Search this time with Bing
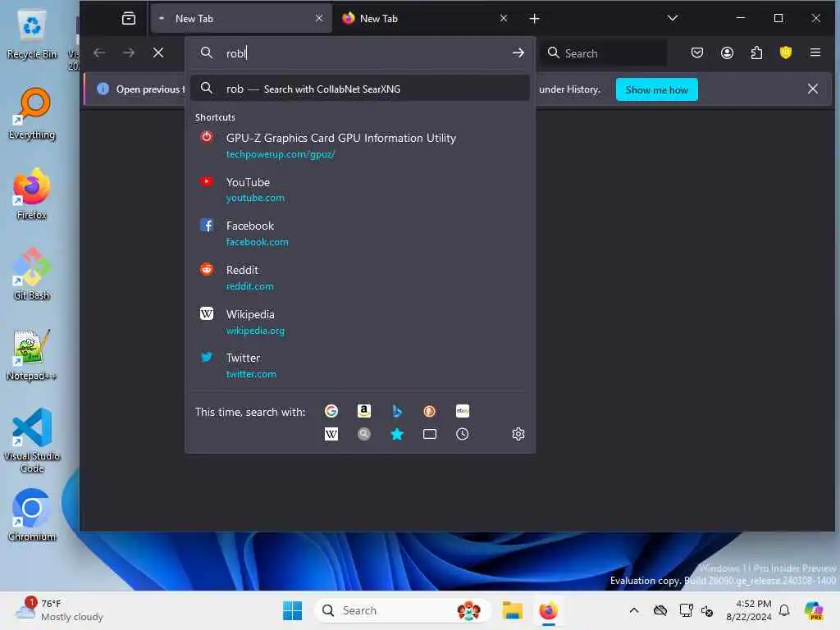The width and height of the screenshot is (840, 630). [397, 411]
